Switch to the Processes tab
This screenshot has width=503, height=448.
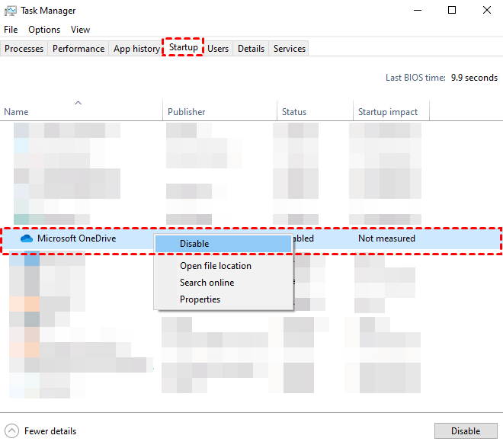click(24, 49)
